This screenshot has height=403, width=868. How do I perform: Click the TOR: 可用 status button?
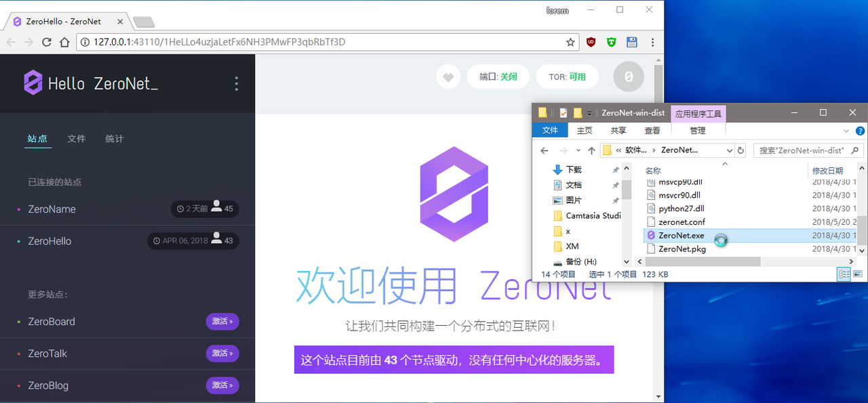[x=567, y=77]
